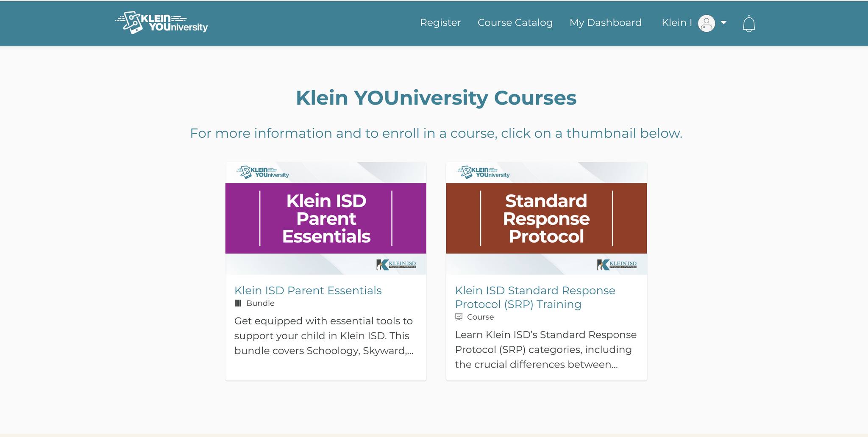Click the SRP Training description text
The image size is (868, 437).
coord(546,350)
